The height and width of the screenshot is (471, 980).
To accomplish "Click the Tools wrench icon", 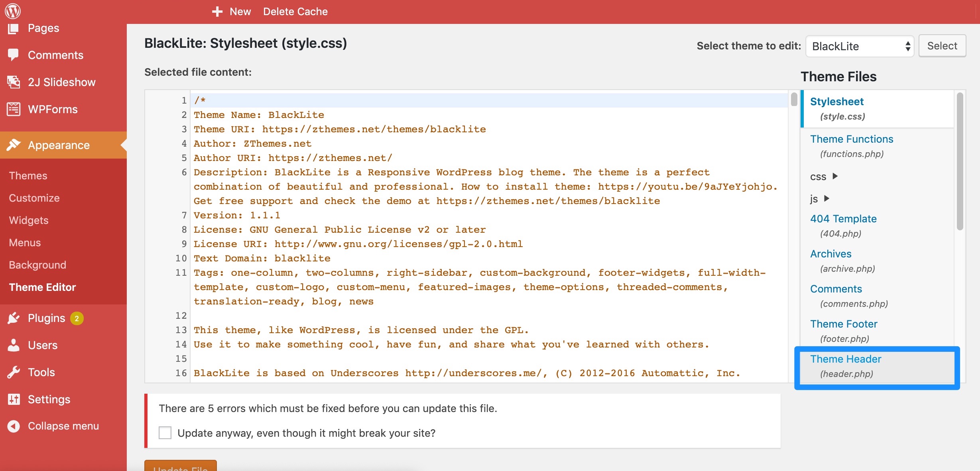I will click(14, 372).
